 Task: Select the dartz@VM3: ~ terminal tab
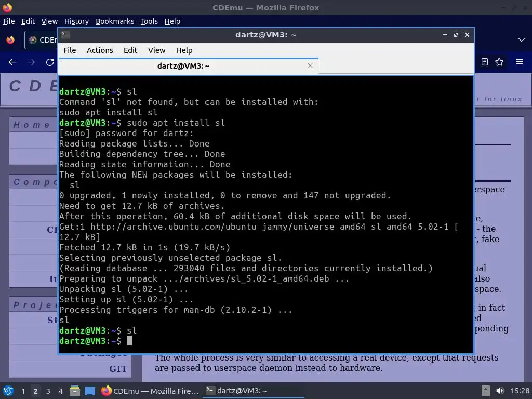(188, 66)
